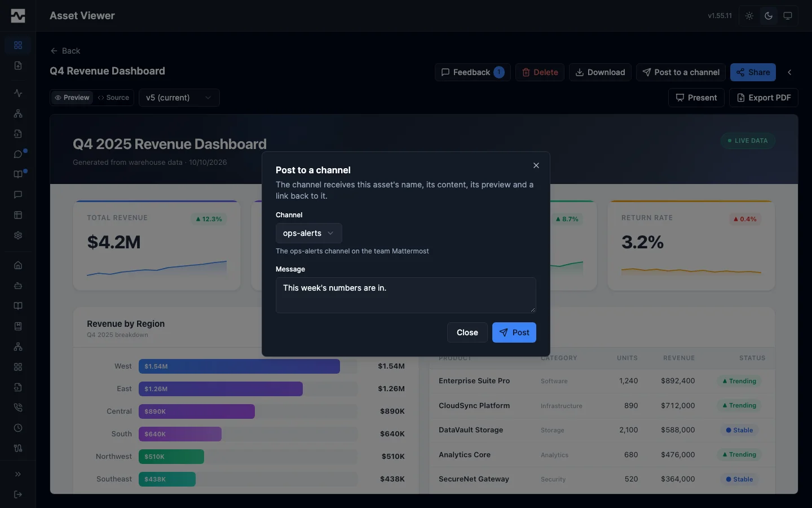
Task: Open the settings gear in the sidebar
Action: pyautogui.click(x=18, y=235)
